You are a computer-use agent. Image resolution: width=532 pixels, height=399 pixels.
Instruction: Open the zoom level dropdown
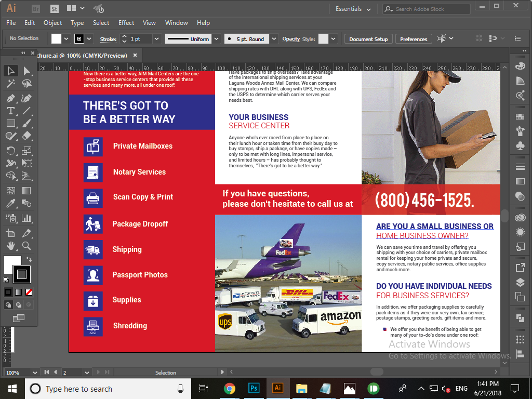[35, 372]
